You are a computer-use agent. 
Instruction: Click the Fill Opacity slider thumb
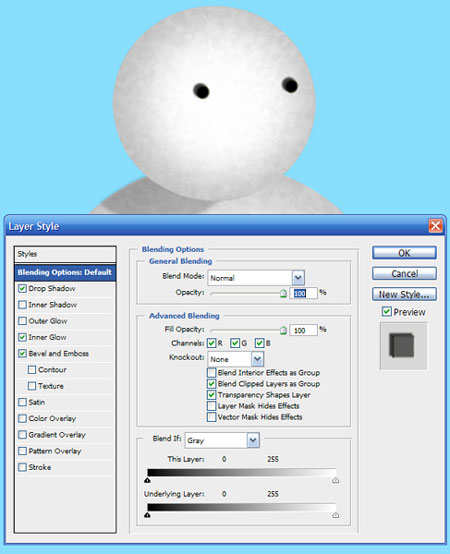coord(283,330)
